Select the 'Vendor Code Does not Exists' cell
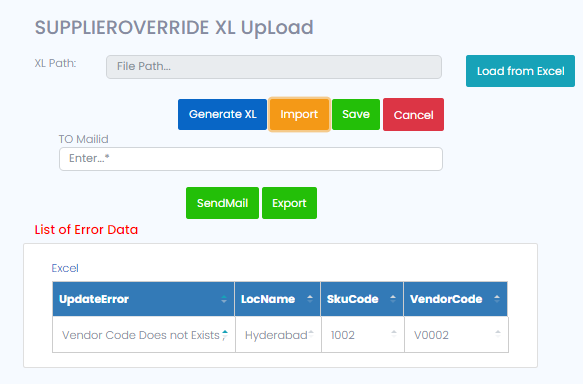This screenshot has height=384, width=584. pyautogui.click(x=144, y=335)
